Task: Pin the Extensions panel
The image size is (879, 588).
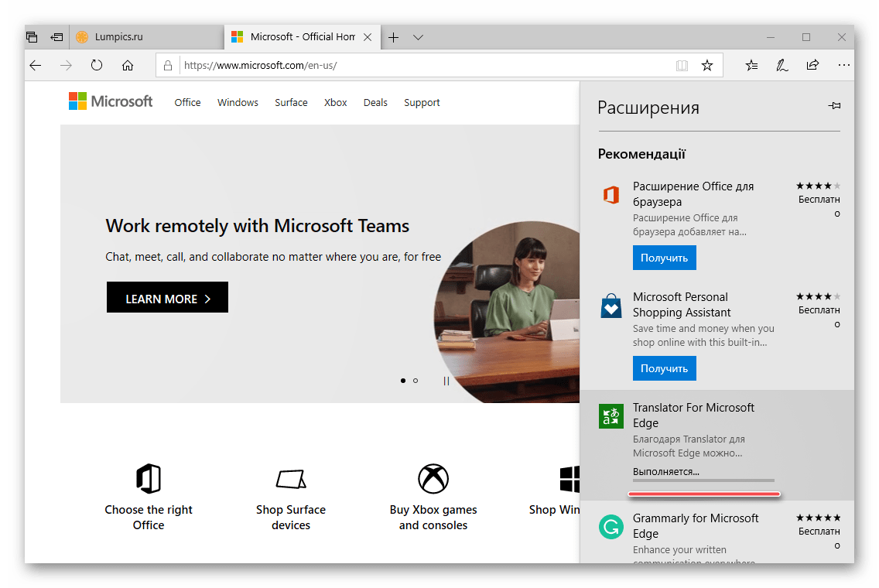Action: point(834,106)
